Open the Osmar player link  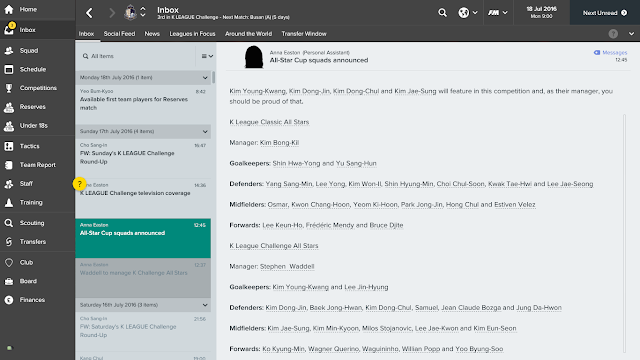point(278,204)
